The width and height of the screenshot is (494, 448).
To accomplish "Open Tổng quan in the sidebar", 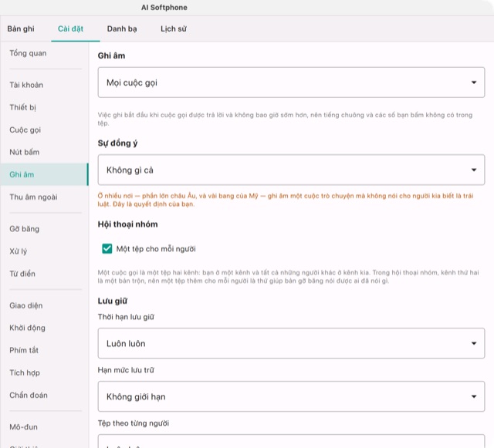I will [x=45, y=53].
